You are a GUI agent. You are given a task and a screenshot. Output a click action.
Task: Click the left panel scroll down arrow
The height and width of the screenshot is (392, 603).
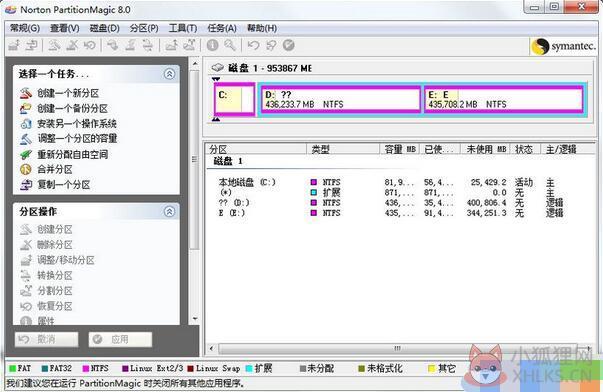(195, 319)
